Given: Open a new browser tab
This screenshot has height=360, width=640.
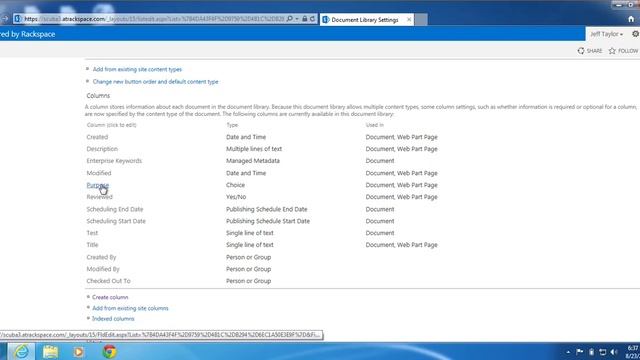Looking at the screenshot, I should [x=421, y=20].
